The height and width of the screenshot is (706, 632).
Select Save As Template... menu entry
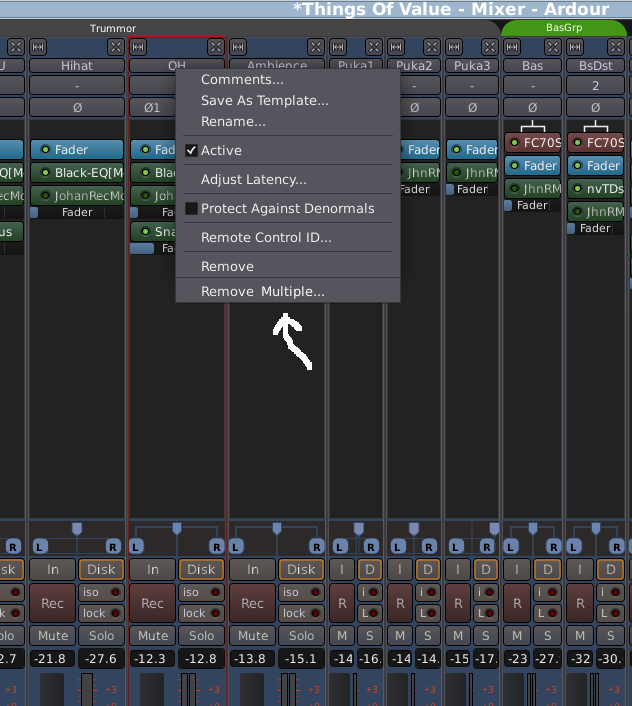point(264,100)
